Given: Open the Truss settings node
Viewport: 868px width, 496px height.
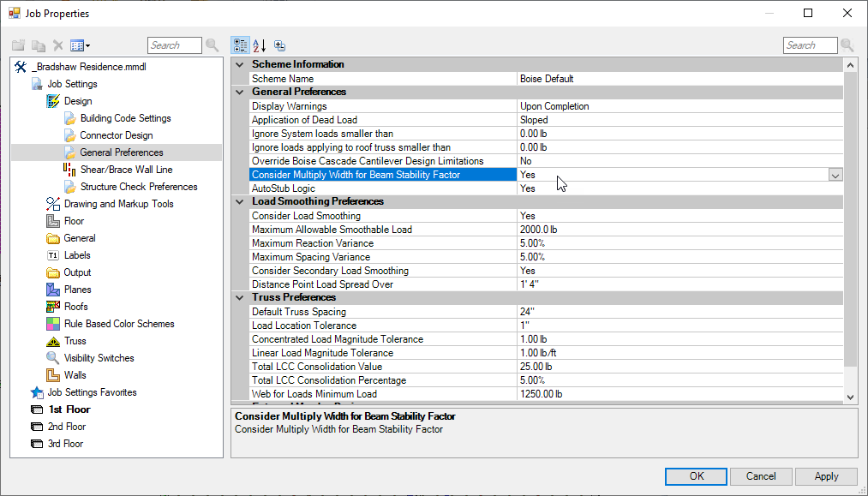Looking at the screenshot, I should tap(75, 341).
